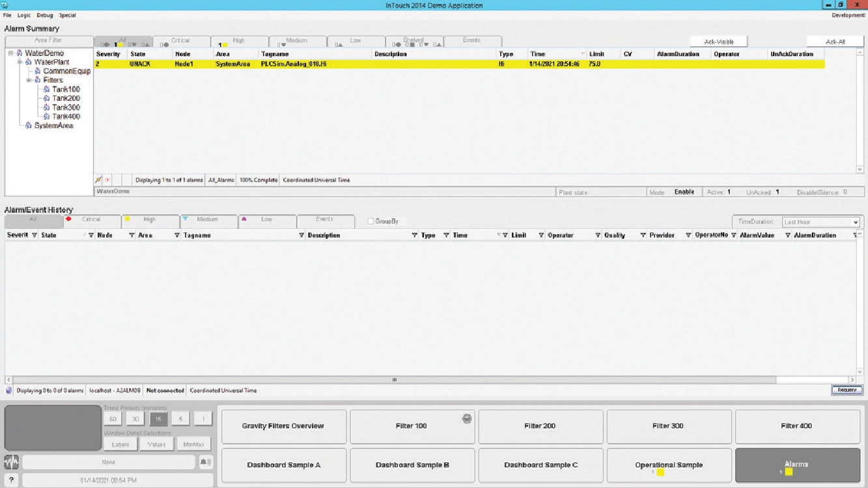The image size is (868, 488).
Task: Click the database icon in history status bar
Action: pyautogui.click(x=9, y=390)
